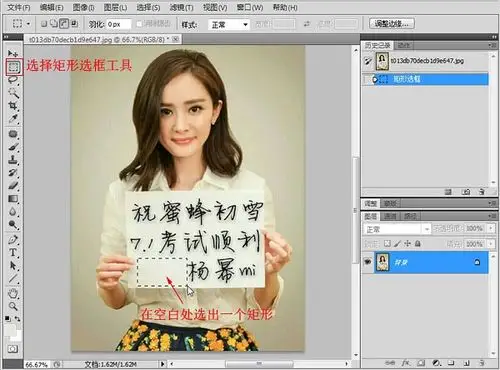
Task: Select the Eyedropper tool
Action: 13,119
